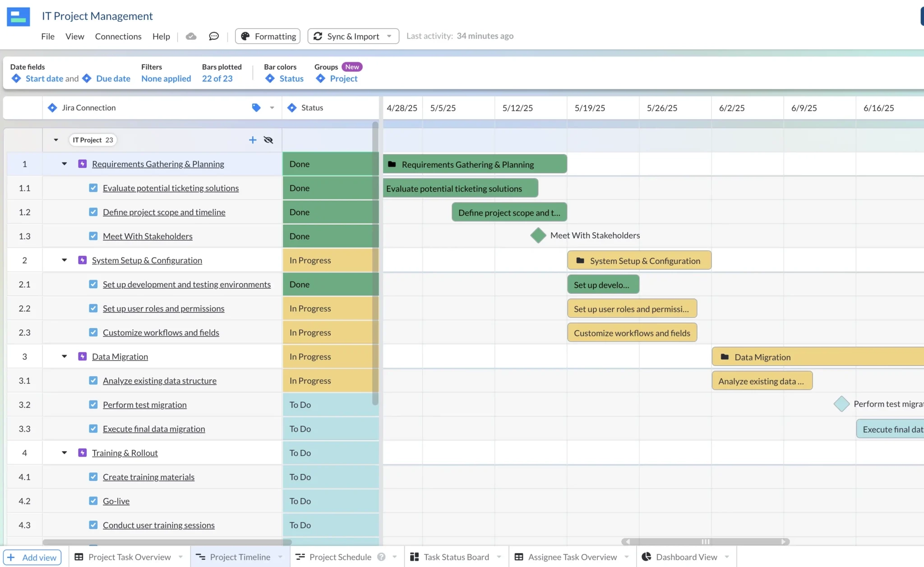The width and height of the screenshot is (924, 567).
Task: Open the Sync & Import dropdown arrow
Action: tap(389, 36)
